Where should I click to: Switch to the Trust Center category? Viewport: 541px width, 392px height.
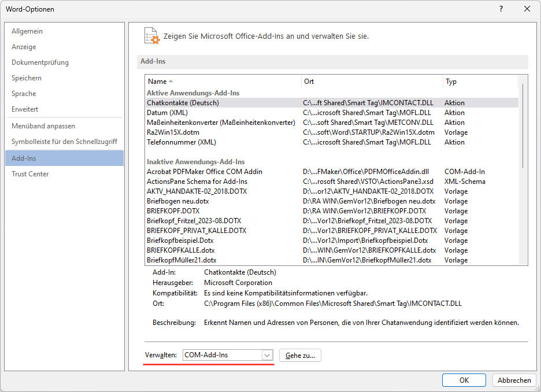coord(30,174)
